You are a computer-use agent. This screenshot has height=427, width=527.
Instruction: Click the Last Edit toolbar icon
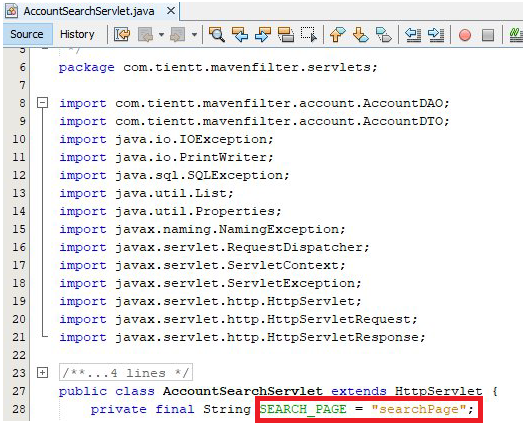pos(122,34)
